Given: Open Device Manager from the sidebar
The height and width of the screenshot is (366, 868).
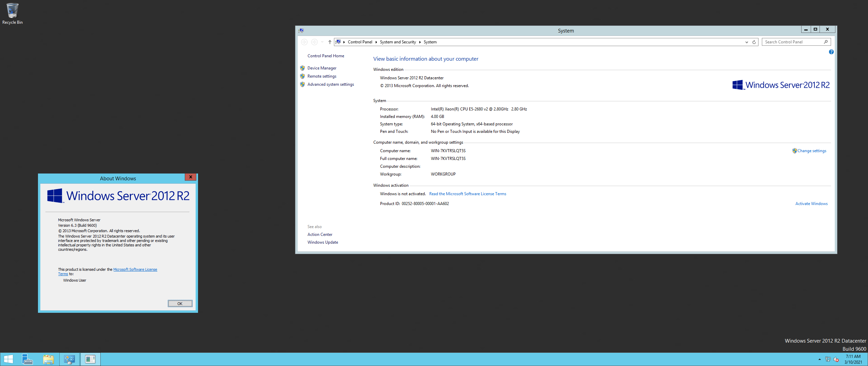Looking at the screenshot, I should pos(322,68).
